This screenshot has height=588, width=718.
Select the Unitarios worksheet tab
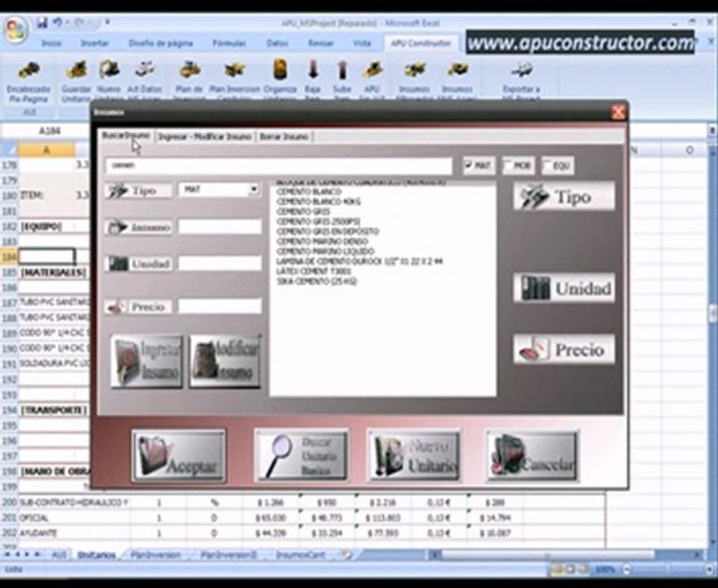pos(96,555)
